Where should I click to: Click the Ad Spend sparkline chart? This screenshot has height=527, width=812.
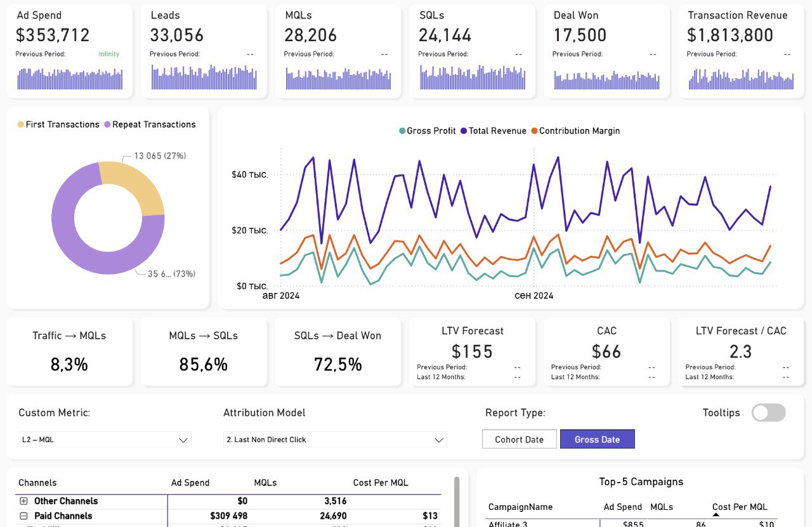click(x=70, y=78)
